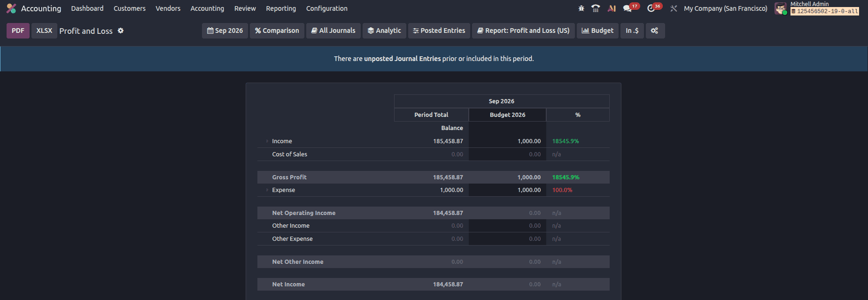This screenshot has width=868, height=300.
Task: Click Income percentage 18545.9%
Action: click(x=566, y=141)
